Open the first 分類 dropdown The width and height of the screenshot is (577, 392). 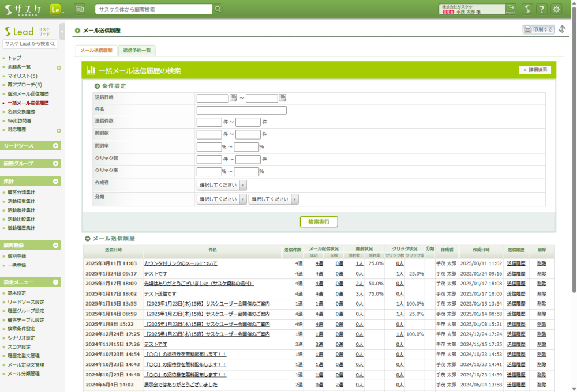[222, 199]
